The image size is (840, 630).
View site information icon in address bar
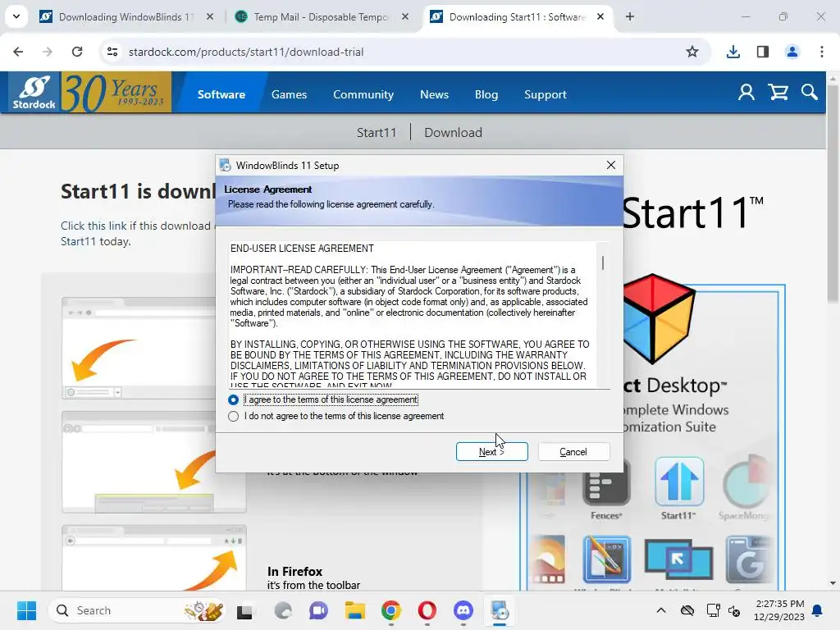pyautogui.click(x=112, y=52)
